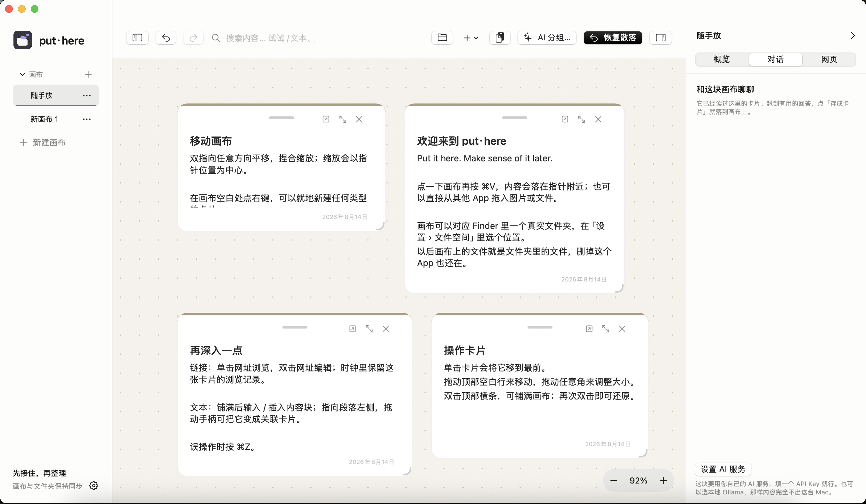Image resolution: width=866 pixels, height=504 pixels.
Task: Zoom out with the minus button
Action: coord(614,481)
